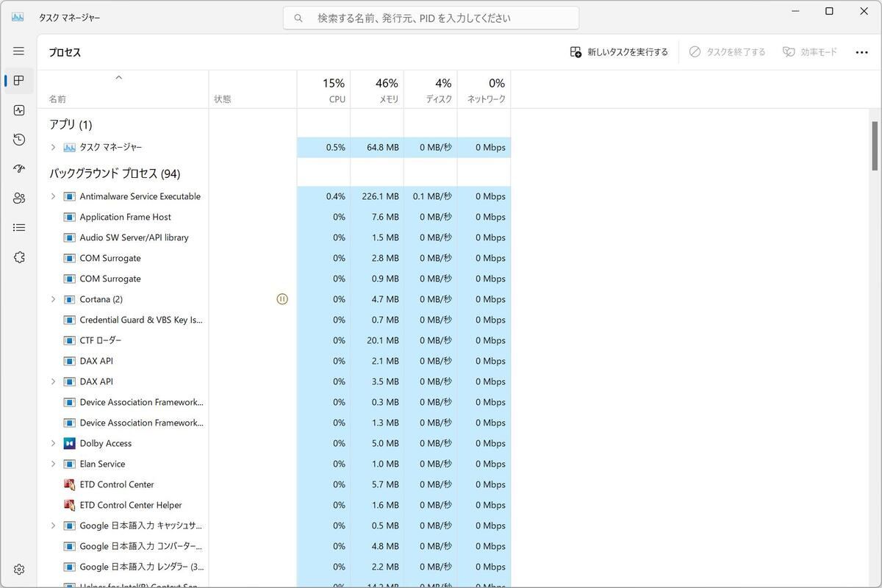
Task: Click the 64.8 MB memory cell
Action: [377, 147]
